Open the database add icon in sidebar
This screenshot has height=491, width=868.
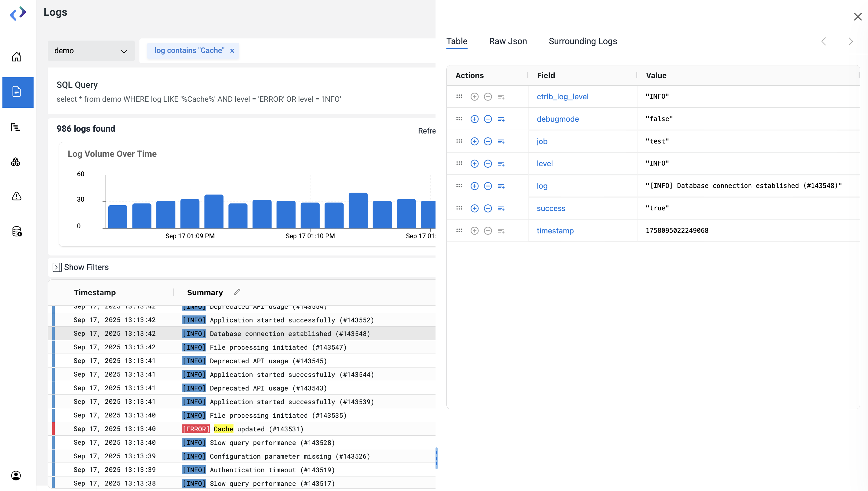tap(17, 231)
